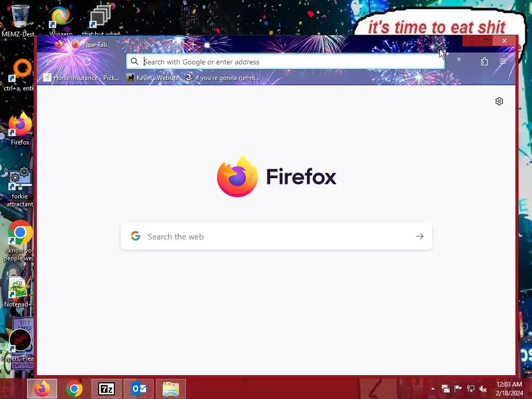This screenshot has height=399, width=532.
Task: Select the New Tab tab
Action: click(126, 45)
